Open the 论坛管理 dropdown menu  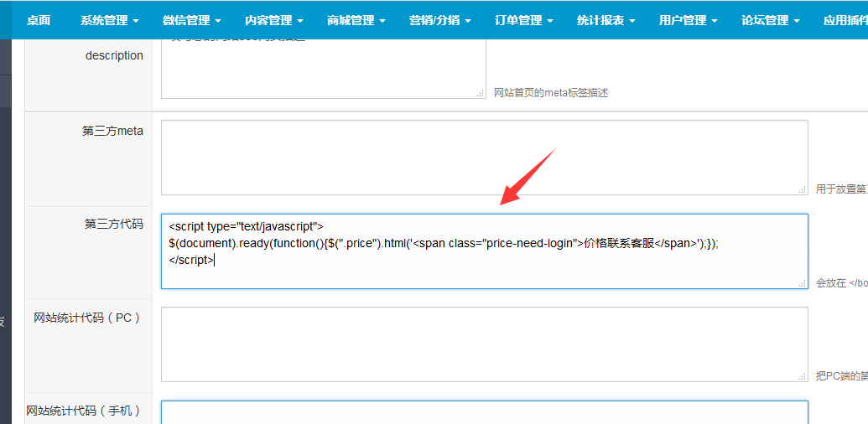(770, 20)
